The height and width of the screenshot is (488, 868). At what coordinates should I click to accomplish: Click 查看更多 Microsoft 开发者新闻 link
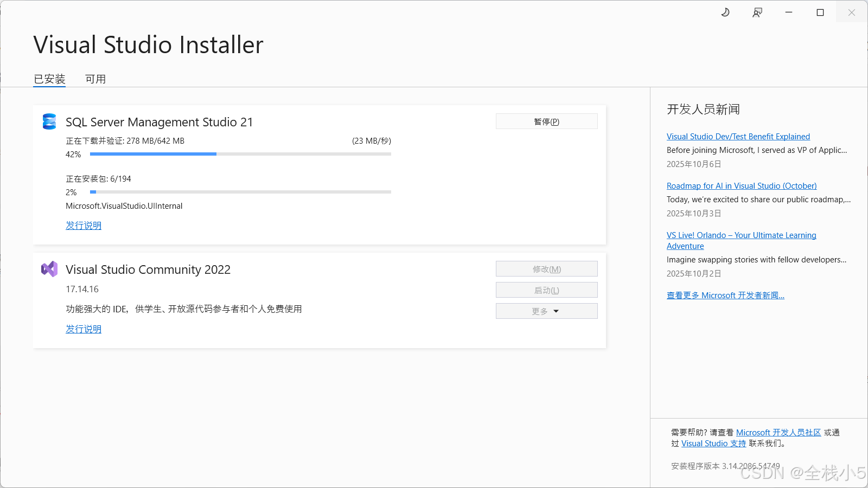click(x=725, y=296)
